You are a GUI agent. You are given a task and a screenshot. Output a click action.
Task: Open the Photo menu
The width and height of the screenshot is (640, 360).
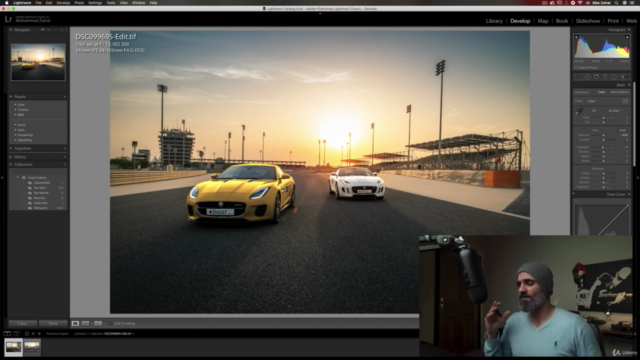[x=79, y=3]
